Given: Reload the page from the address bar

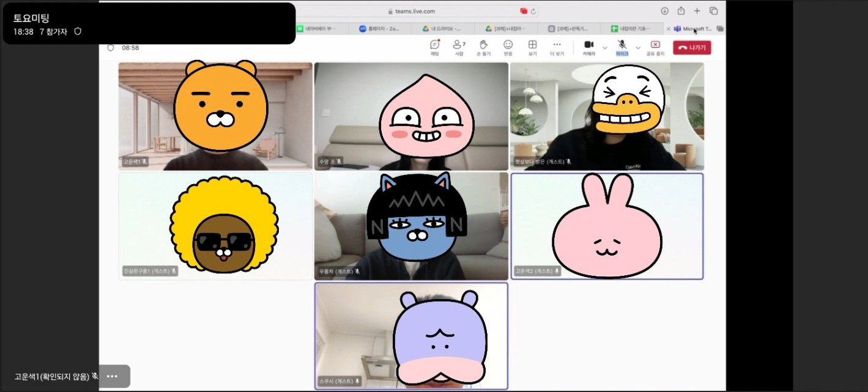Looking at the screenshot, I should (533, 11).
